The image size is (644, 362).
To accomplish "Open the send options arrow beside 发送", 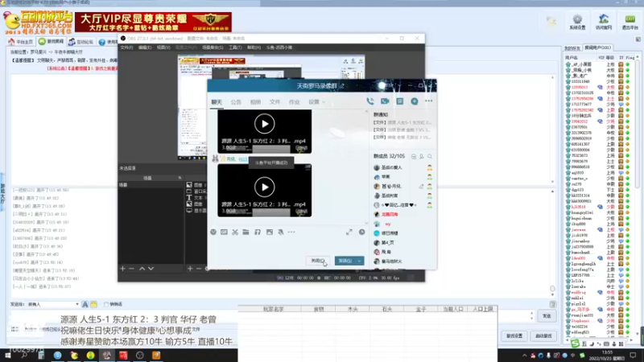I will click(x=360, y=261).
